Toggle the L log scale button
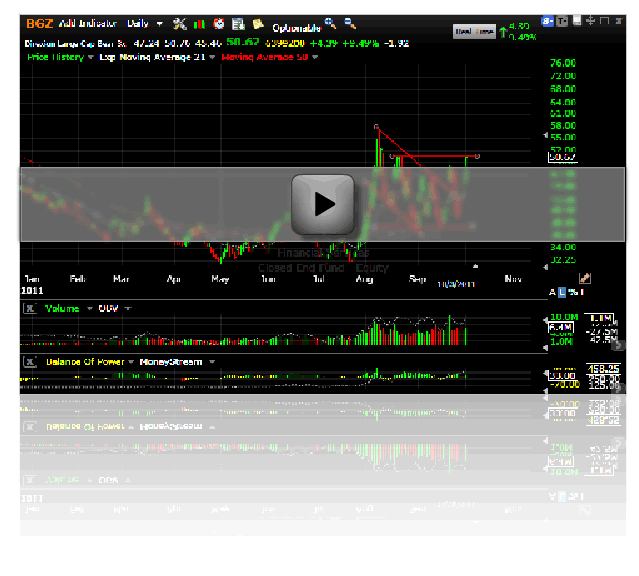Viewport: 639px width, 576px height. click(x=562, y=291)
